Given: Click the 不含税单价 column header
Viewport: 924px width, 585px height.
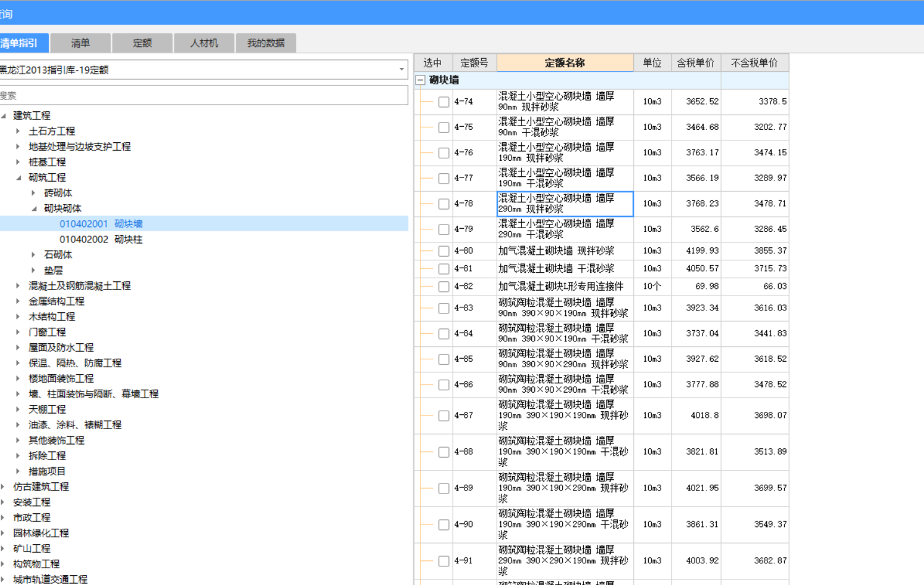Looking at the screenshot, I should pos(755,62).
